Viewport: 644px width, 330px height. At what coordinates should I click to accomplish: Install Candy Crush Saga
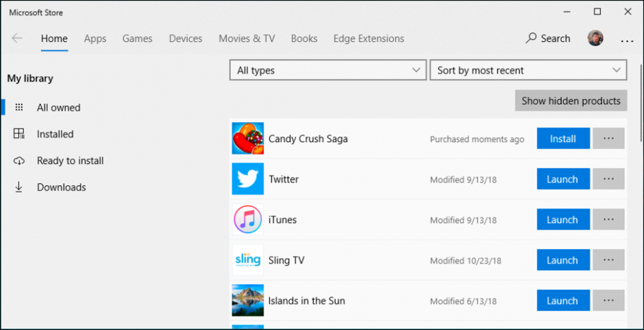click(562, 139)
